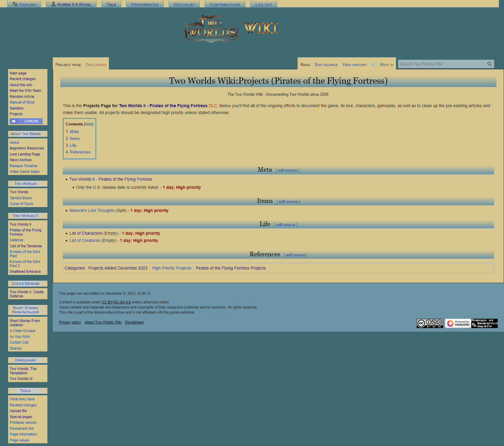Open the Contributions tab

[225, 5]
